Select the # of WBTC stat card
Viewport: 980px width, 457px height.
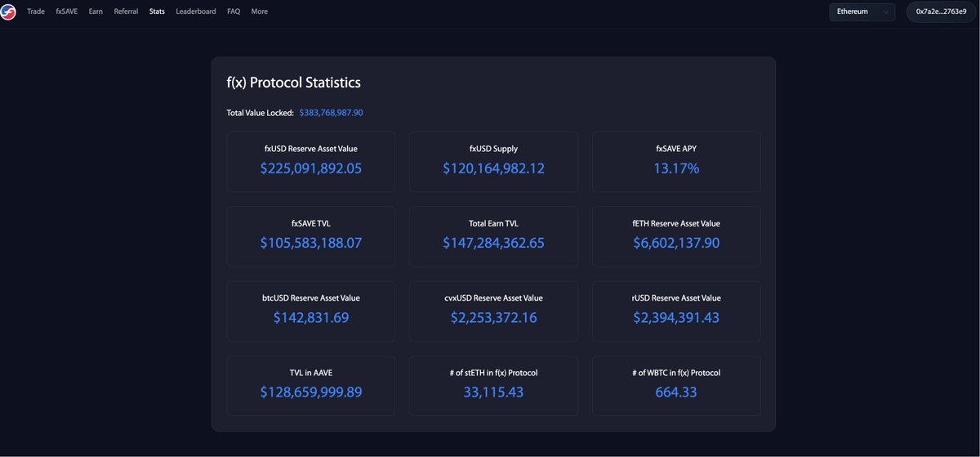(676, 386)
